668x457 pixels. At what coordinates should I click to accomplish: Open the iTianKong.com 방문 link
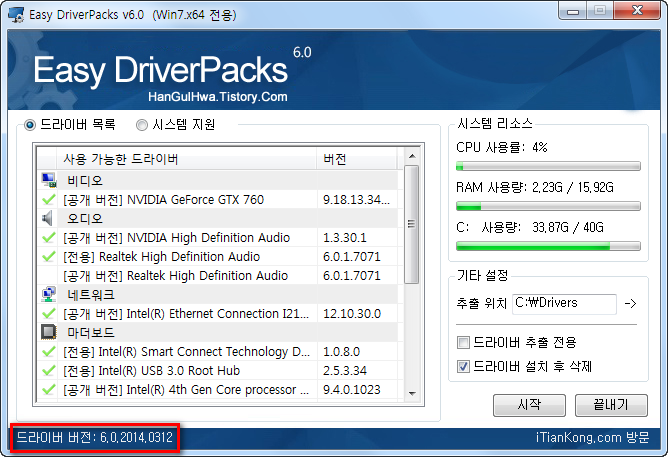coord(593,437)
